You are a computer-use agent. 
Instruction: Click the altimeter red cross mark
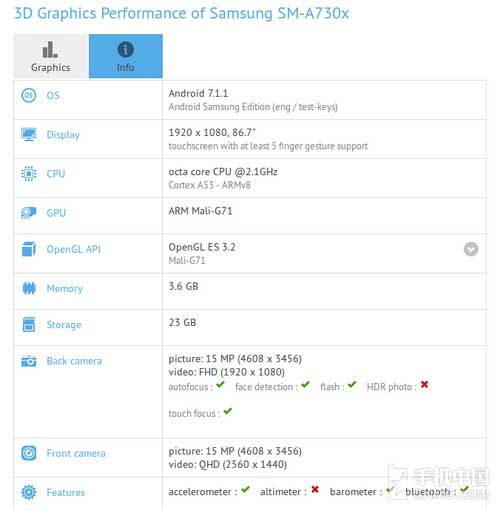315,489
